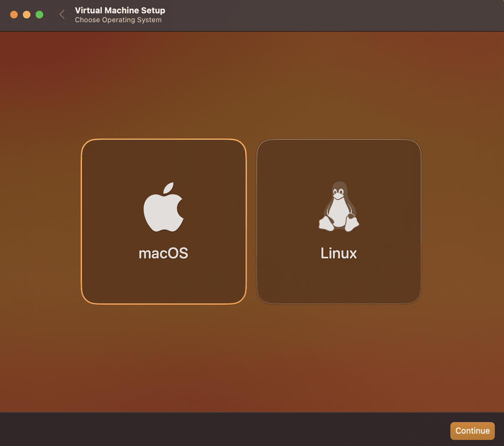
Task: Click the Apple logo icon
Action: [163, 207]
